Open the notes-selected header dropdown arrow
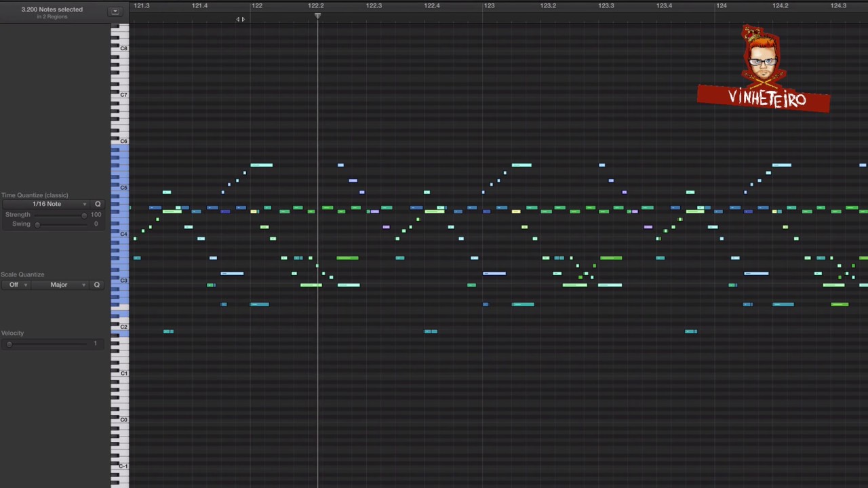The width and height of the screenshot is (868, 488). coord(115,11)
